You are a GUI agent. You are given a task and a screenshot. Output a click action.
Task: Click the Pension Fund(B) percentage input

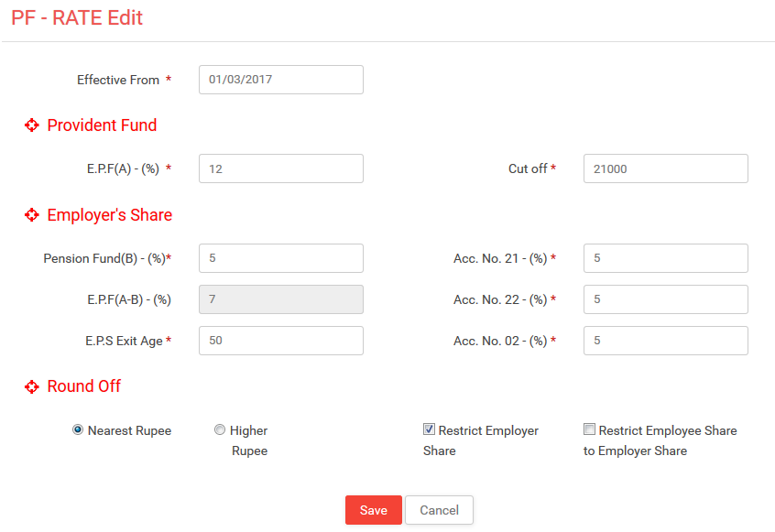tap(281, 258)
